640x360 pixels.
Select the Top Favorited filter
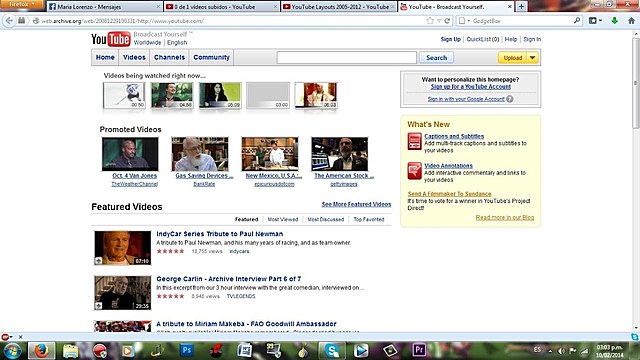(x=369, y=219)
